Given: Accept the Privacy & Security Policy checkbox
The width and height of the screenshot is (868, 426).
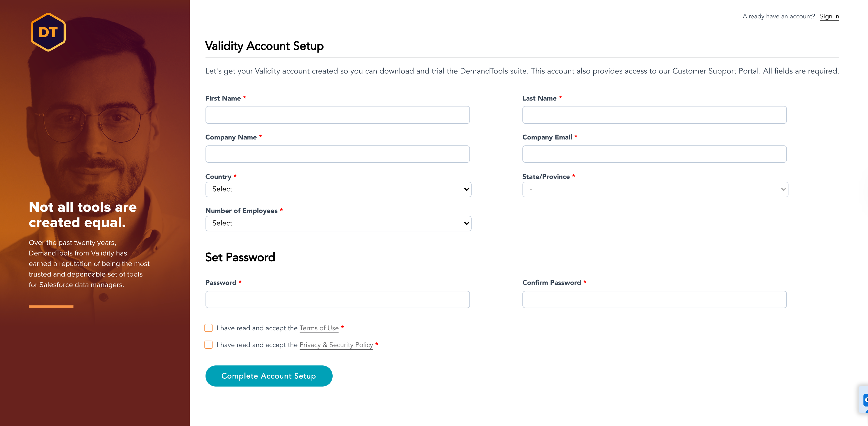Looking at the screenshot, I should [208, 345].
